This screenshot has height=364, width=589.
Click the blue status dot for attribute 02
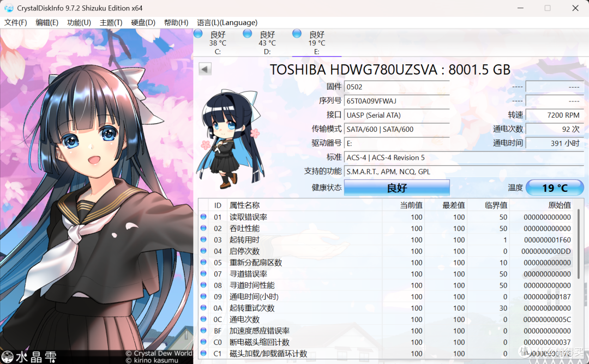point(203,228)
